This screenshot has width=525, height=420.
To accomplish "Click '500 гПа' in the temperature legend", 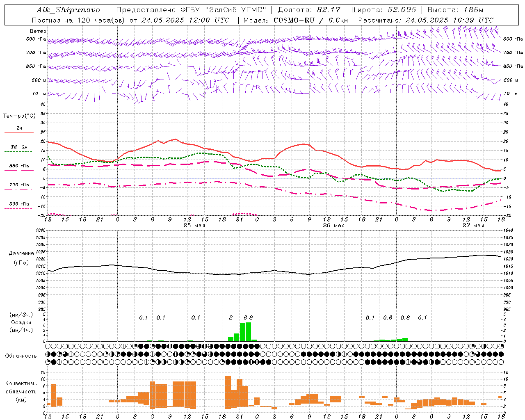I will [x=19, y=204].
